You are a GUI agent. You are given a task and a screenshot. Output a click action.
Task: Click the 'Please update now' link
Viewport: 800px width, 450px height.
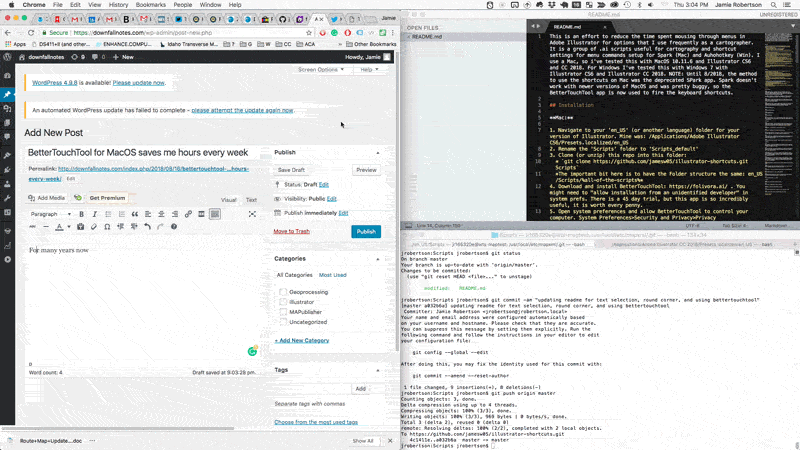pos(138,83)
